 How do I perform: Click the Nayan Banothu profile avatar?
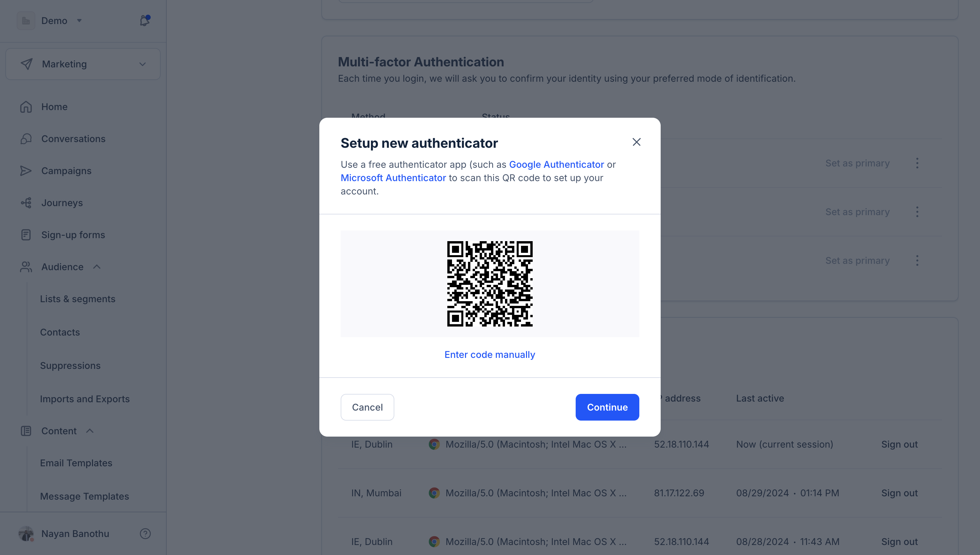[26, 533]
